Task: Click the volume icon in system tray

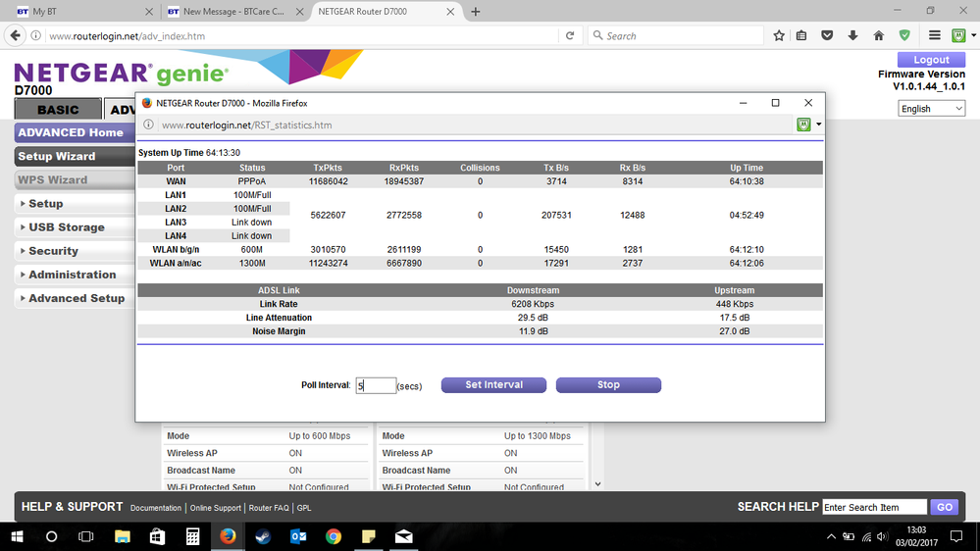Action: pyautogui.click(x=882, y=536)
